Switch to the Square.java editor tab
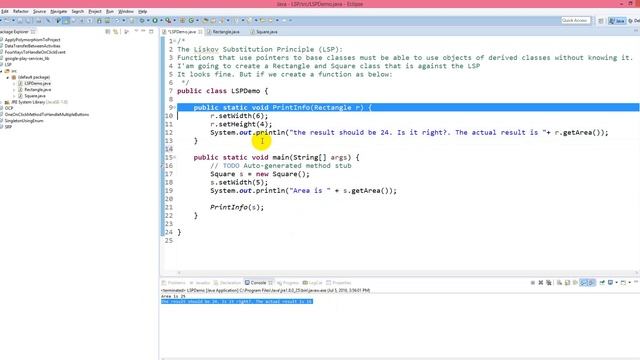Screen dimensions: 640x360 [x=264, y=32]
